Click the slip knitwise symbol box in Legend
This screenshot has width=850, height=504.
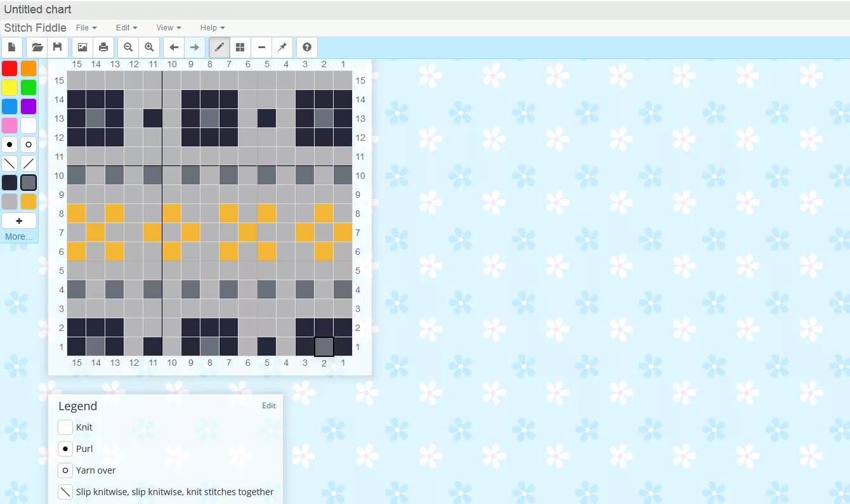pos(65,492)
